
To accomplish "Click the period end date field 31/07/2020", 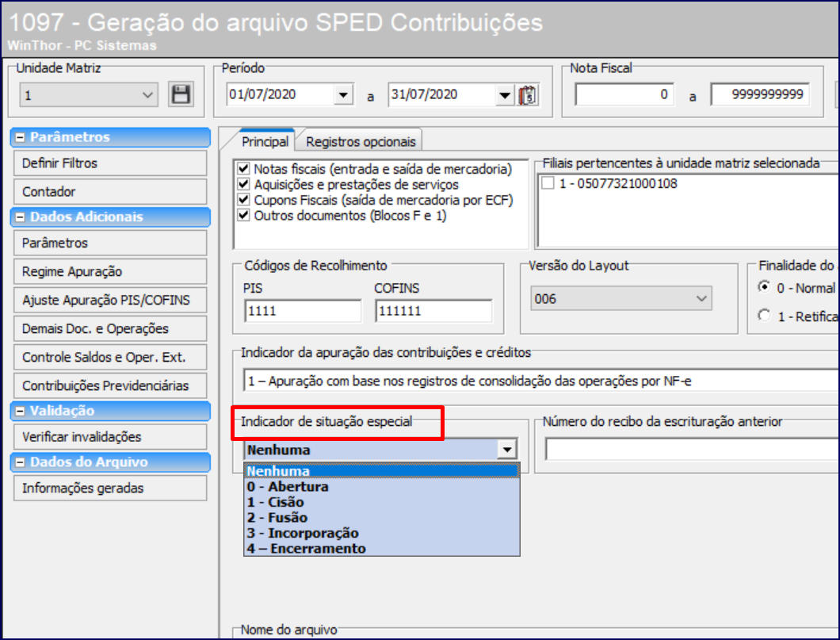I will 442,95.
